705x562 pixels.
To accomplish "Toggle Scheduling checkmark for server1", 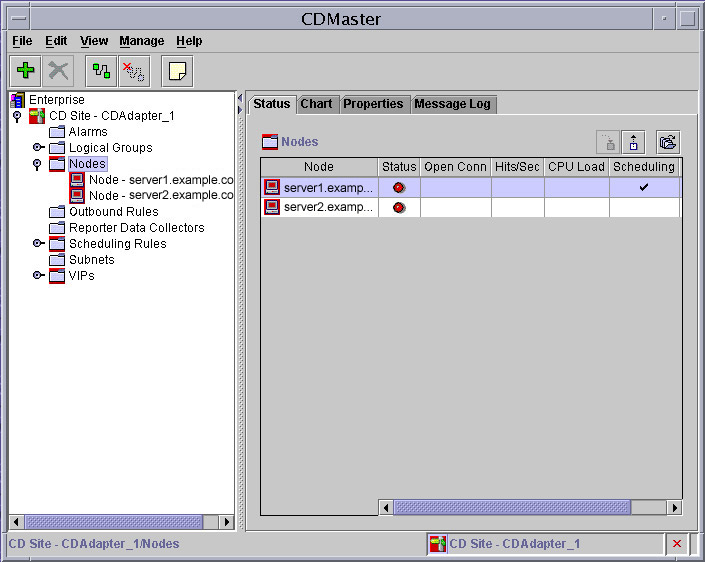I will pyautogui.click(x=644, y=187).
